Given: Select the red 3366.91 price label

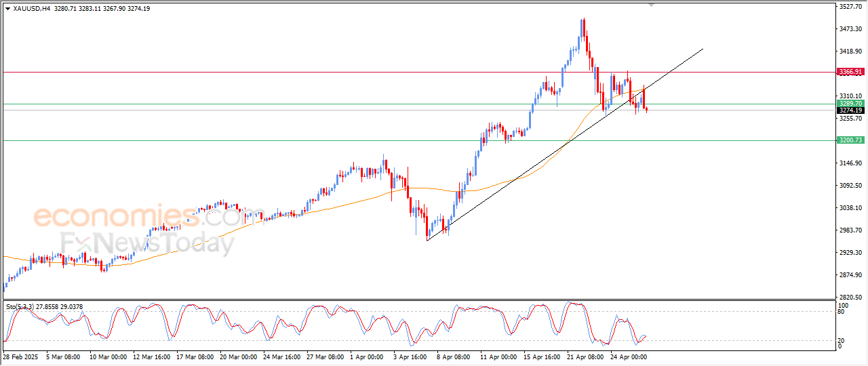Looking at the screenshot, I should click(850, 72).
